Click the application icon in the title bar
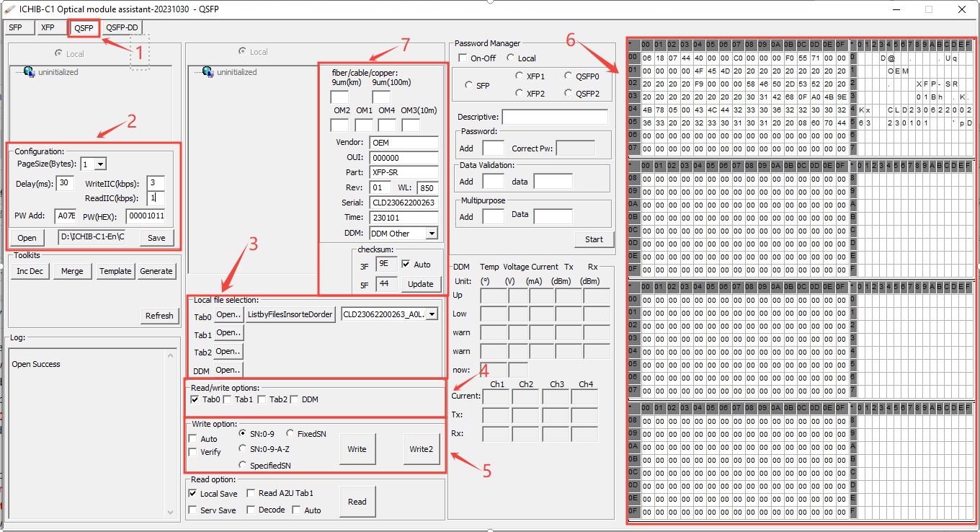 tap(9, 9)
